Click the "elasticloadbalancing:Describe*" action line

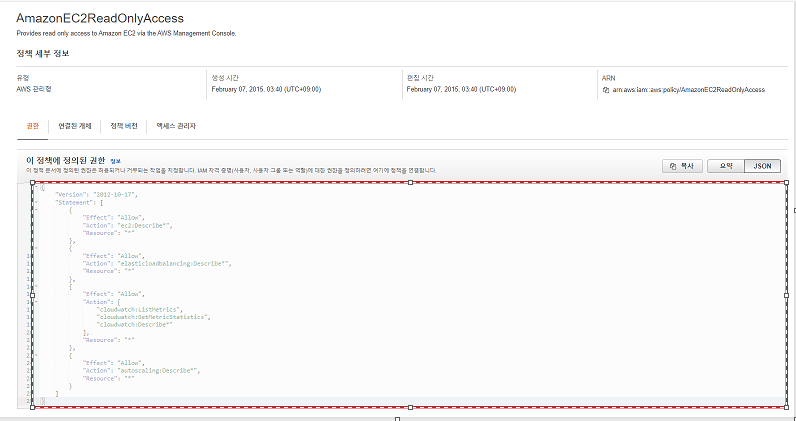click(157, 264)
